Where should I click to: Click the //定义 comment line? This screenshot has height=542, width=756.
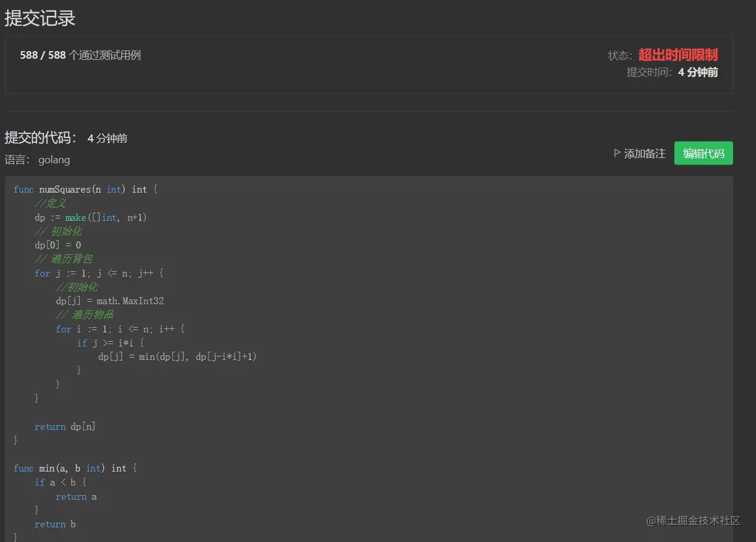[x=51, y=203]
